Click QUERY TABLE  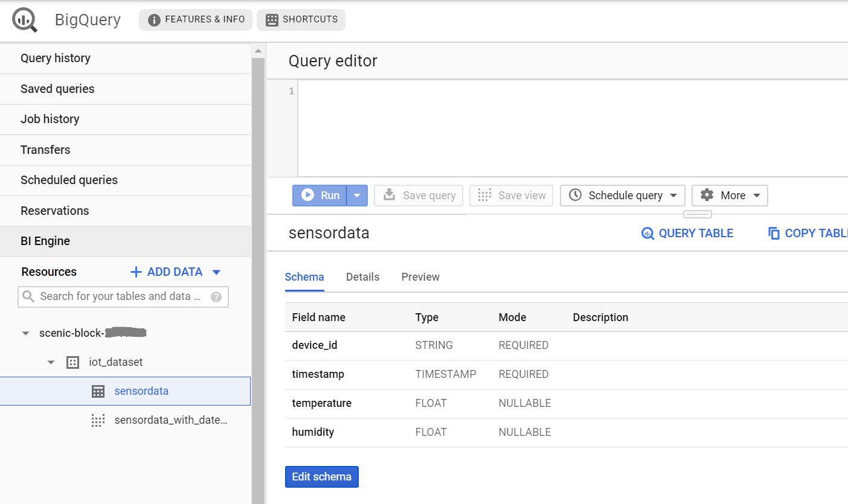687,234
